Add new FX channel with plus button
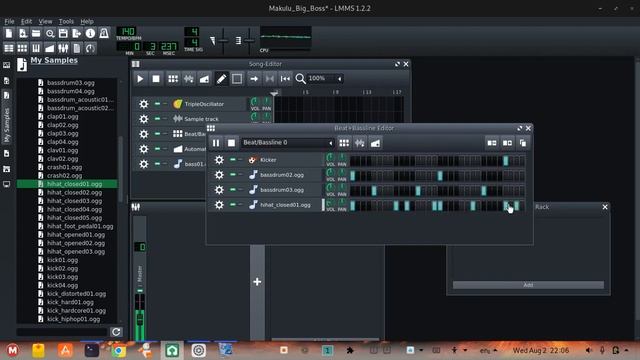The height and width of the screenshot is (360, 640). pyautogui.click(x=257, y=282)
